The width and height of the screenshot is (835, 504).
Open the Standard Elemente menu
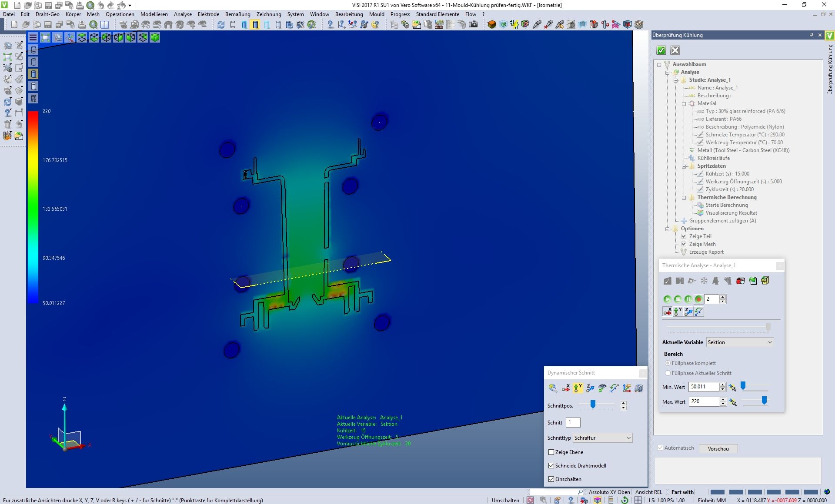click(x=438, y=14)
